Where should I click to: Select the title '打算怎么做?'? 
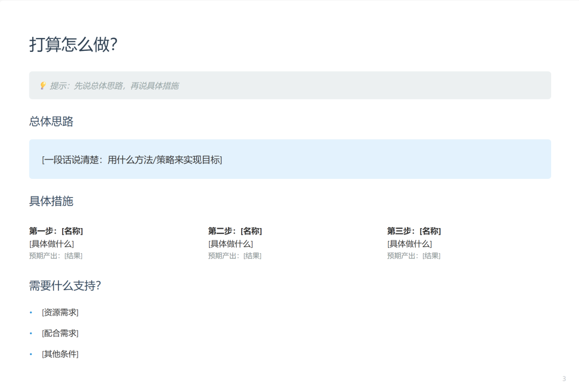tap(73, 44)
